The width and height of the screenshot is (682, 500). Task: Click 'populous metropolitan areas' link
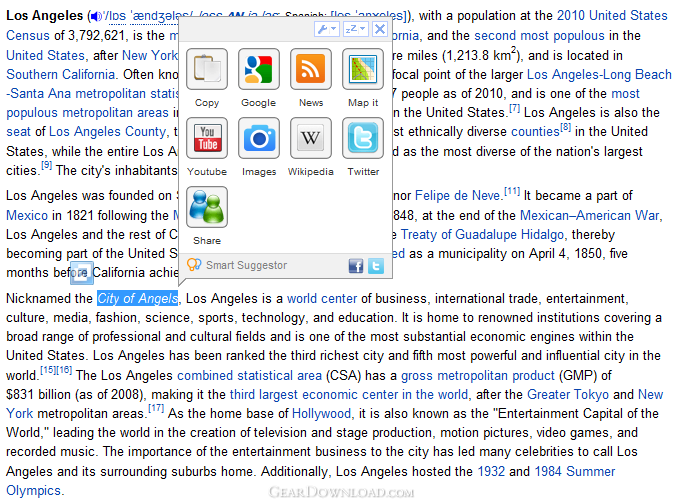87,113
